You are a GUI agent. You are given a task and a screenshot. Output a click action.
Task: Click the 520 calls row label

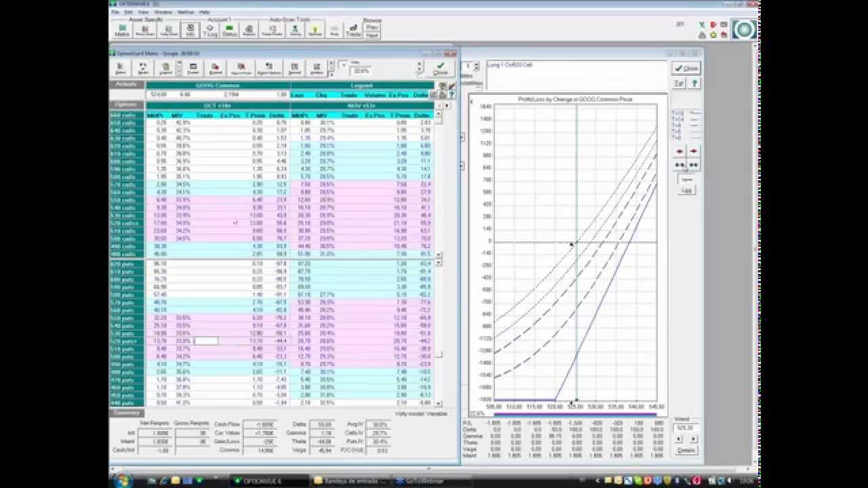pyautogui.click(x=127, y=223)
